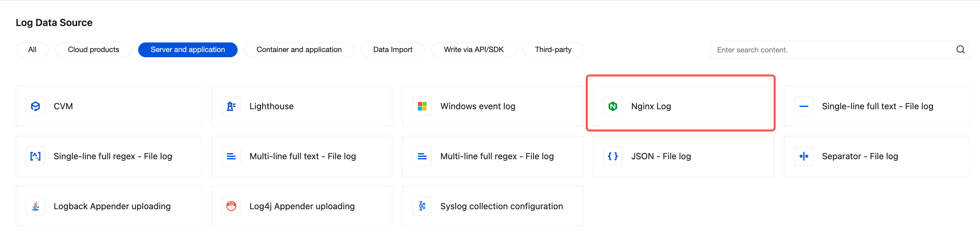The height and width of the screenshot is (239, 980).
Task: Click the Logback Java icon
Action: click(35, 206)
